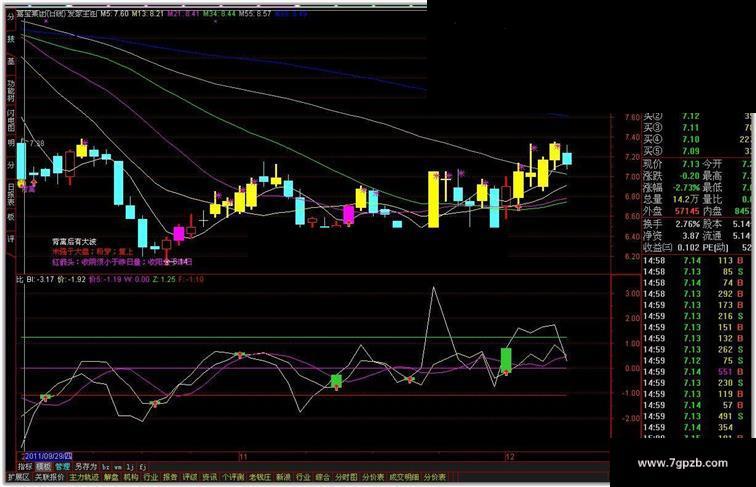Switch to the 老钱庄 bottom tab

[260, 477]
